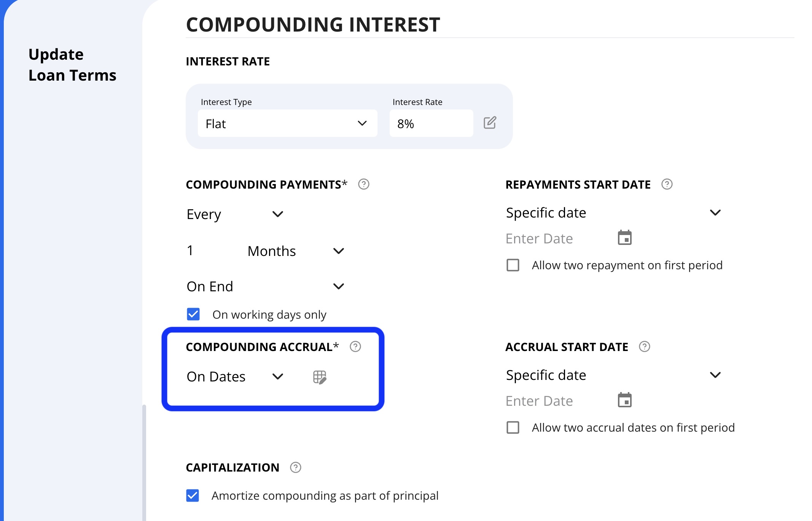This screenshot has width=812, height=521.
Task: Uncheck Amortize compounding as part of principal
Action: pyautogui.click(x=193, y=496)
